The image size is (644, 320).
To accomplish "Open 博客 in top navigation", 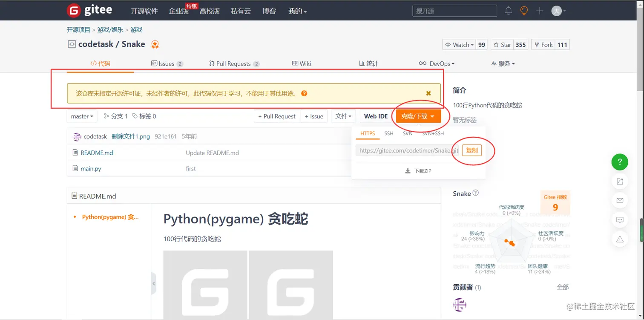I will click(x=269, y=11).
